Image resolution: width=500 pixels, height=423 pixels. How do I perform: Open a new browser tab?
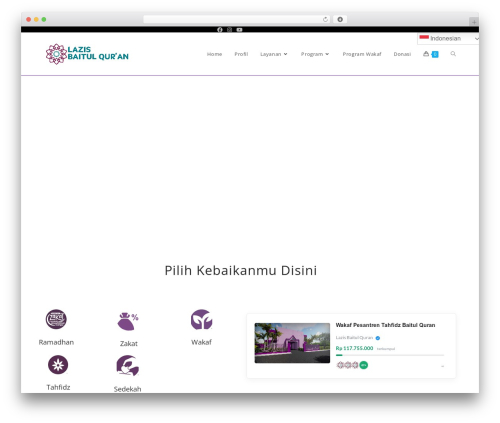(x=474, y=22)
